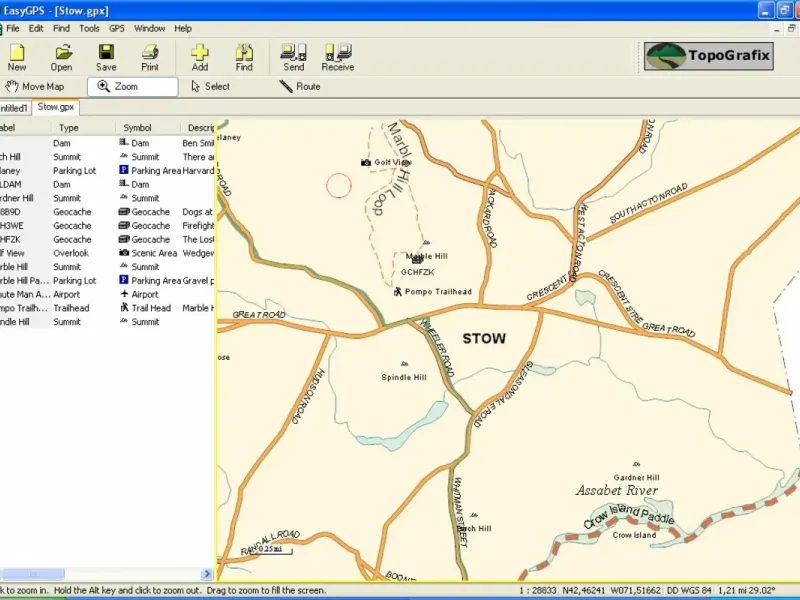Click the map scale 1 : 28833 in status bar
The image size is (800, 600).
pyautogui.click(x=538, y=590)
